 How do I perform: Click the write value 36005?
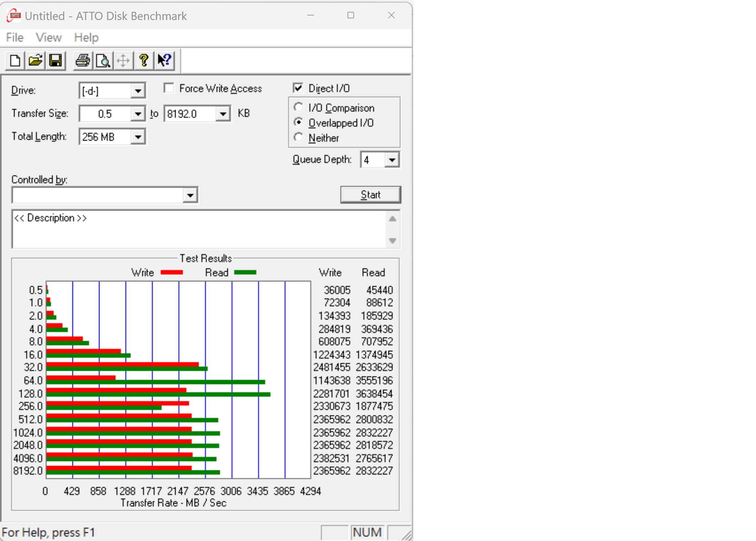[x=337, y=290]
